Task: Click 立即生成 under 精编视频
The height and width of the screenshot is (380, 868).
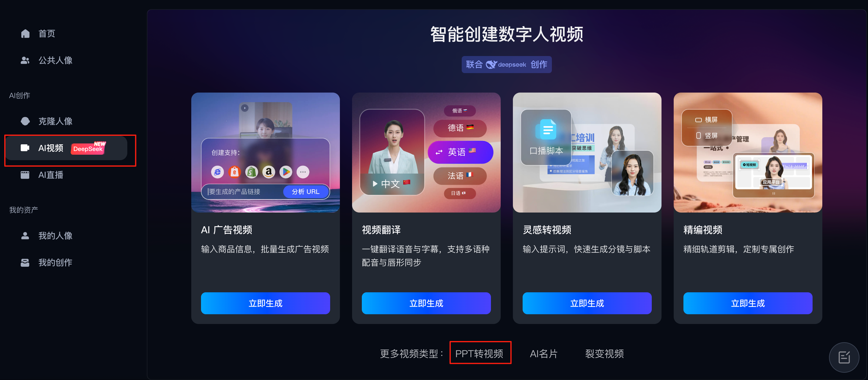Action: pos(748,303)
